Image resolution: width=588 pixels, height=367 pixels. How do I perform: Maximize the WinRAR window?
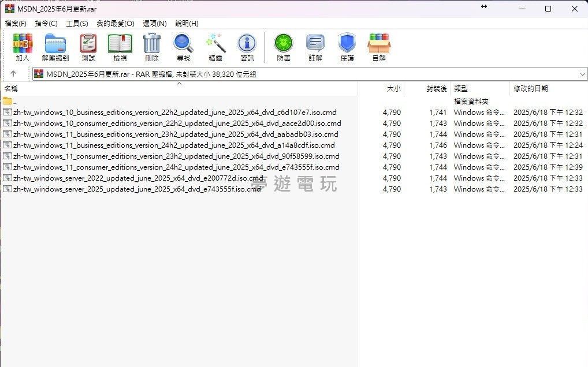coord(548,8)
